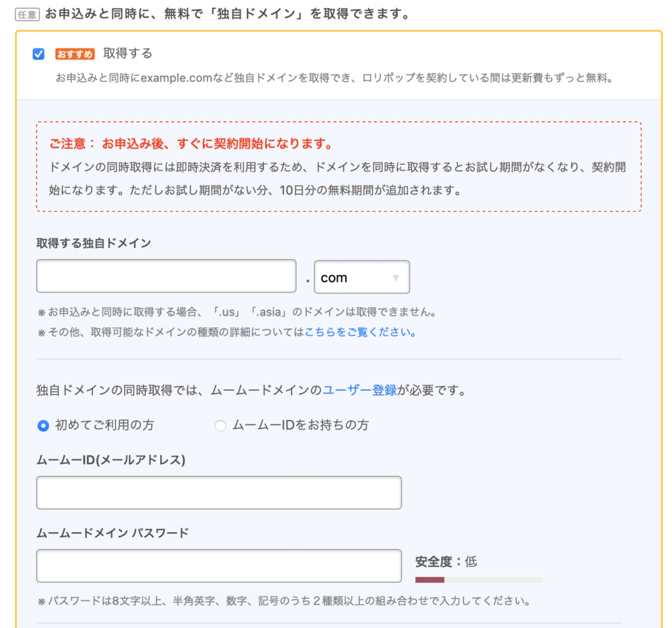Click the 取得する独自ドメイン field label

click(x=94, y=243)
